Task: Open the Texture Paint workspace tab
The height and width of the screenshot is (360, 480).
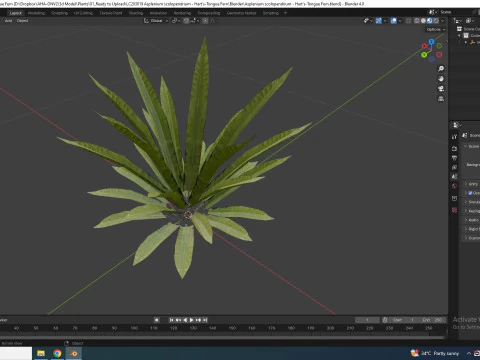Action: pyautogui.click(x=111, y=13)
